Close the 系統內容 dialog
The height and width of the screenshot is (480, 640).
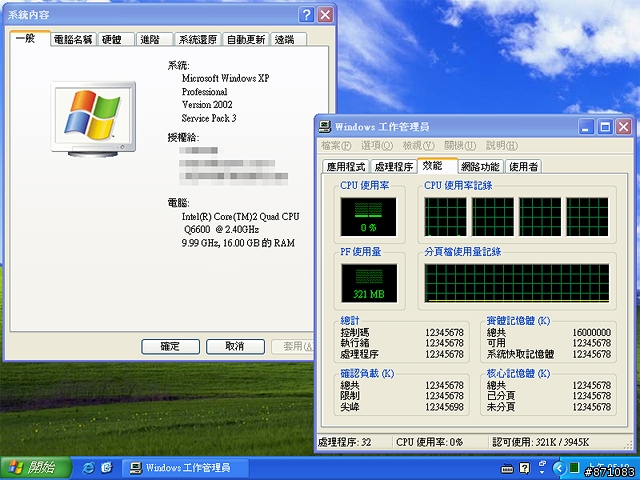pos(325,15)
